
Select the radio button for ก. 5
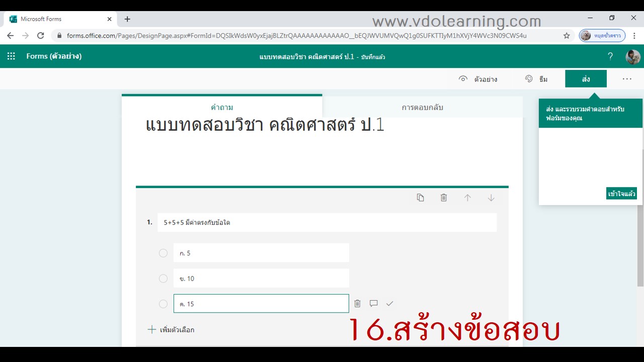tap(163, 253)
